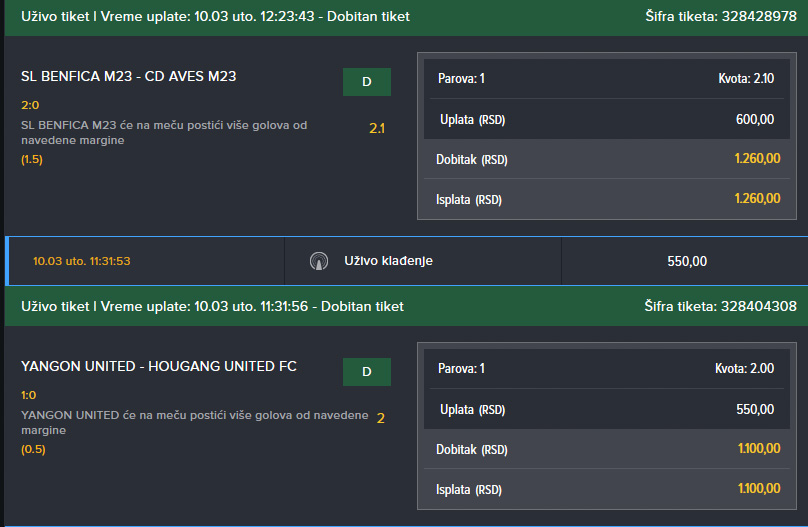Select the odds value 2 for Yangon United

(x=380, y=418)
